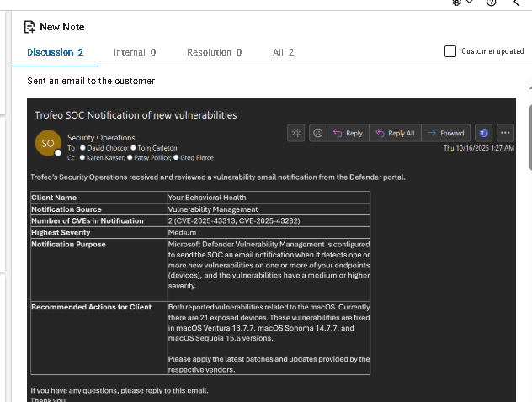Click the sun brightness icon in email
Image resolution: width=532 pixels, height=402 pixels.
pyautogui.click(x=295, y=133)
